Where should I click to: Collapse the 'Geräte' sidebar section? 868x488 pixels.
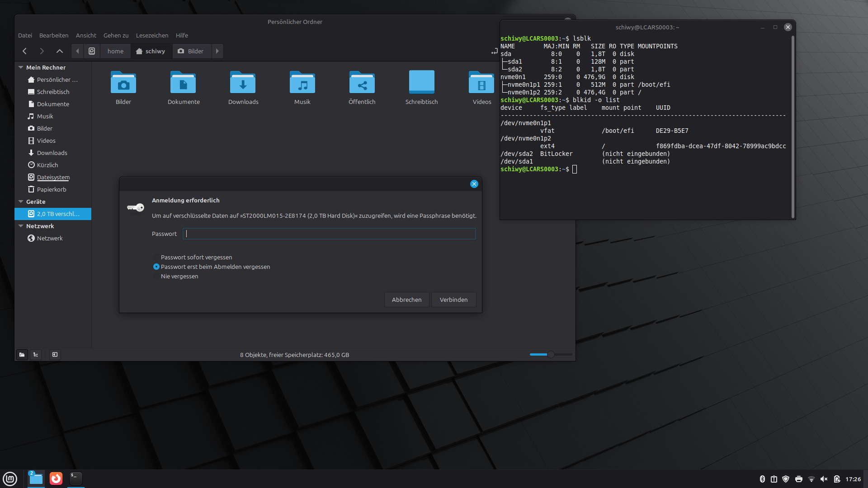(x=21, y=202)
